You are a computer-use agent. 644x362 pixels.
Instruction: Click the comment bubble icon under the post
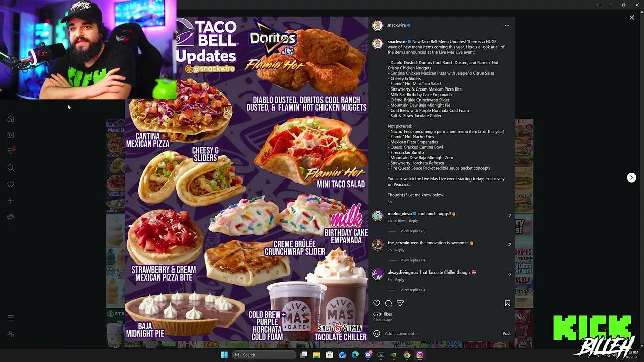388,303
